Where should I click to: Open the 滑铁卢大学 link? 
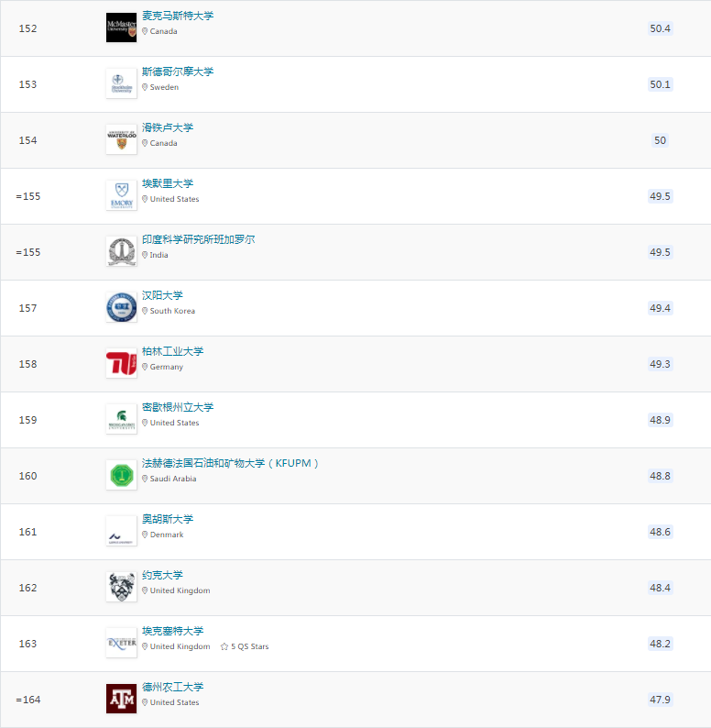click(x=168, y=127)
